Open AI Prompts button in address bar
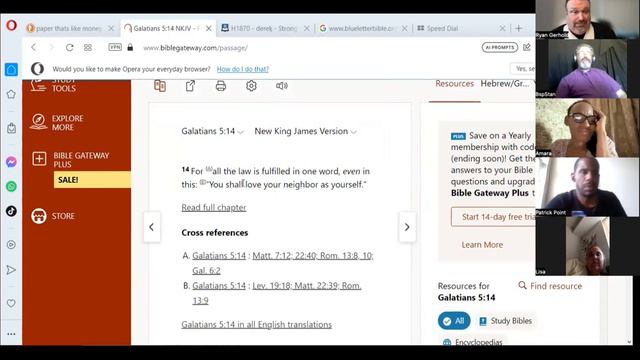Image resolution: width=640 pixels, height=360 pixels. coord(500,47)
